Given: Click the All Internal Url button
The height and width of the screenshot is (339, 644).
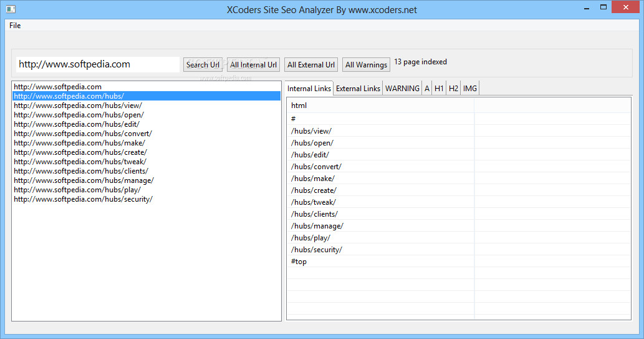Looking at the screenshot, I should (x=253, y=64).
